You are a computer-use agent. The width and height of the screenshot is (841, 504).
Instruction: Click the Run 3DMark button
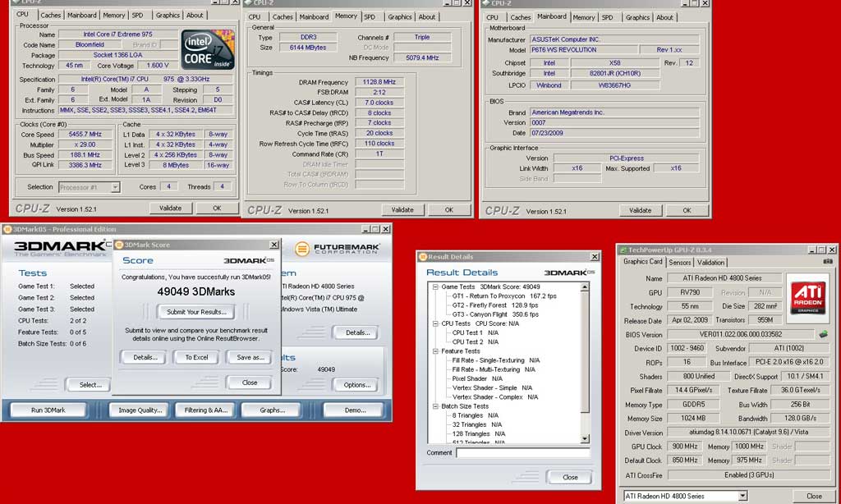48,410
